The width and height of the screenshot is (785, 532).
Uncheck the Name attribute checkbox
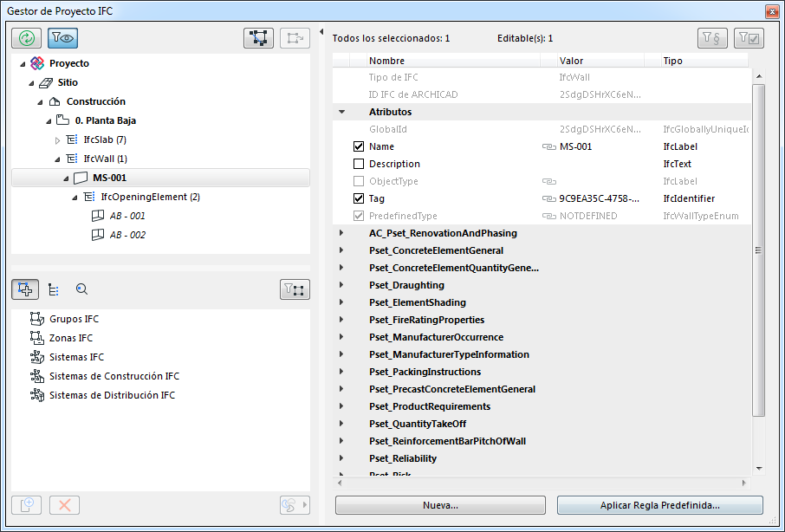359,146
